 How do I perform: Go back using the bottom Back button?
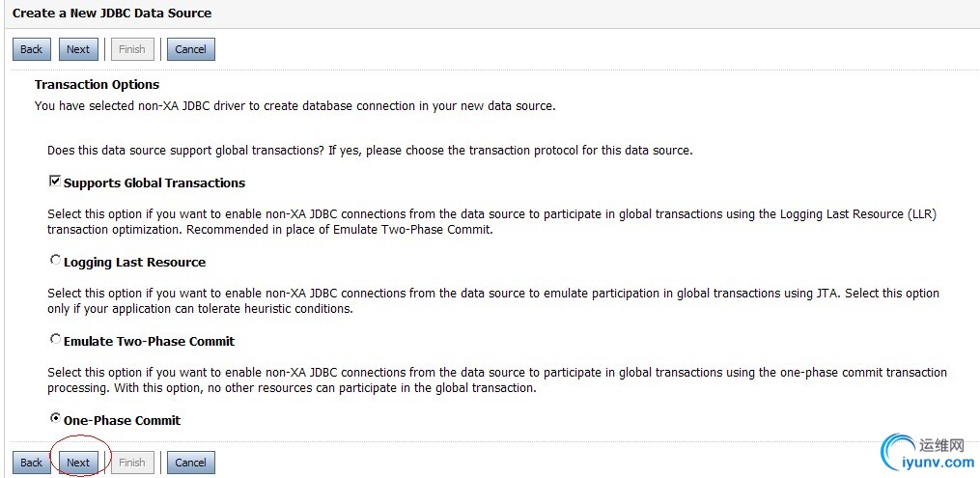[x=31, y=463]
